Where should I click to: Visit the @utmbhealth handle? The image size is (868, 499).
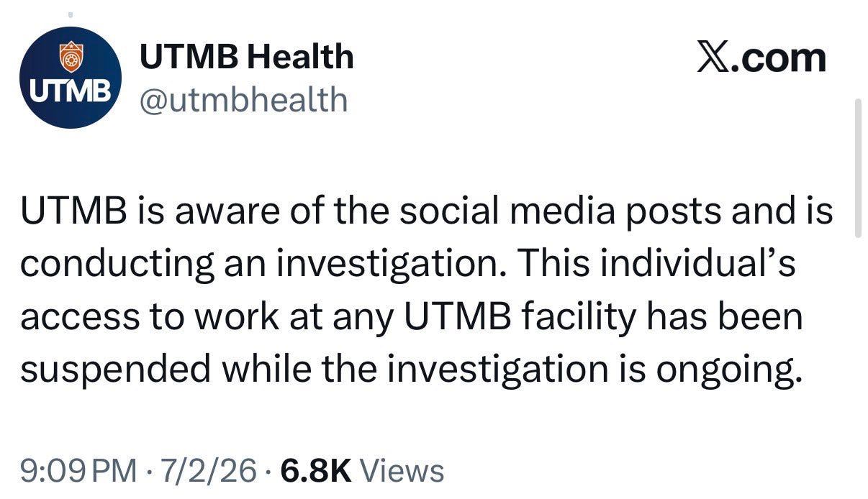243,100
